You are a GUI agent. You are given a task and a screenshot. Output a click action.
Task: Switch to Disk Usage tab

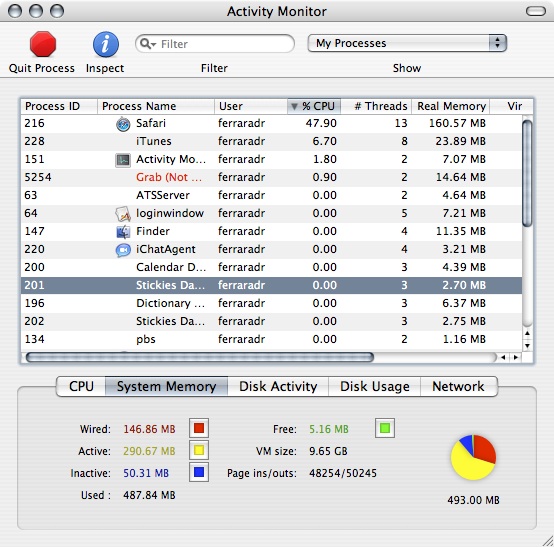point(375,386)
